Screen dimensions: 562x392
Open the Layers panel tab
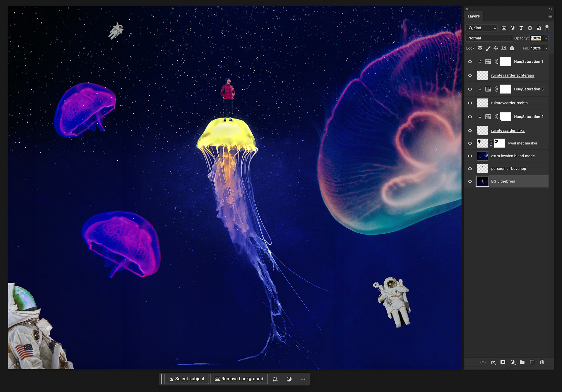[x=473, y=16]
